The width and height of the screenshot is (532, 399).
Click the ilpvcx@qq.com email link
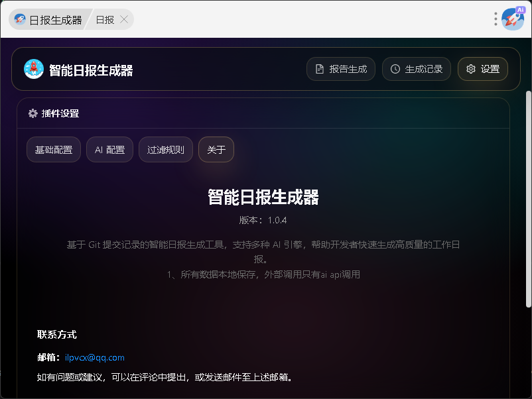95,357
